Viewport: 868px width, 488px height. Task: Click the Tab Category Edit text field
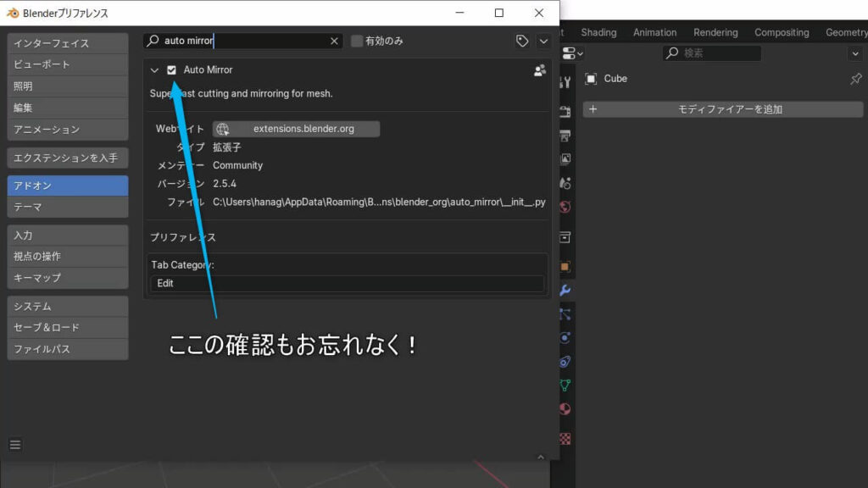click(347, 283)
